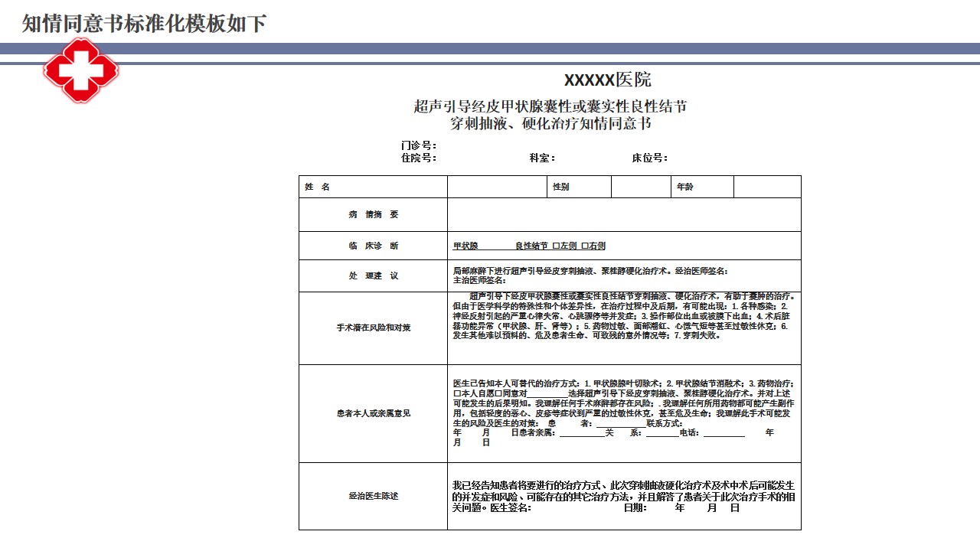Click the 科室: label
Viewport: 980px width, 551px height.
[542, 158]
